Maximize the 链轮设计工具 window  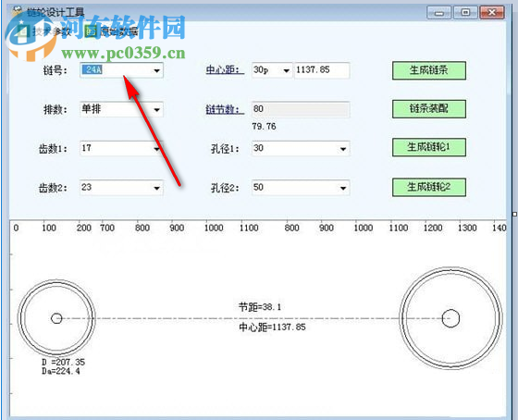(x=465, y=13)
